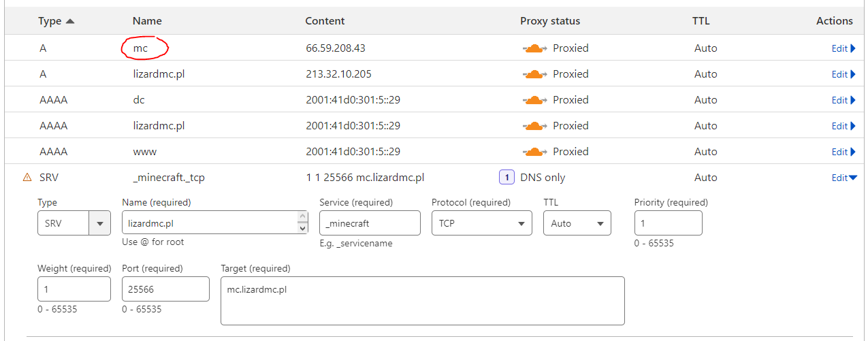Screen dimensions: 868x341
Task: Click the Name column header
Action: point(147,21)
